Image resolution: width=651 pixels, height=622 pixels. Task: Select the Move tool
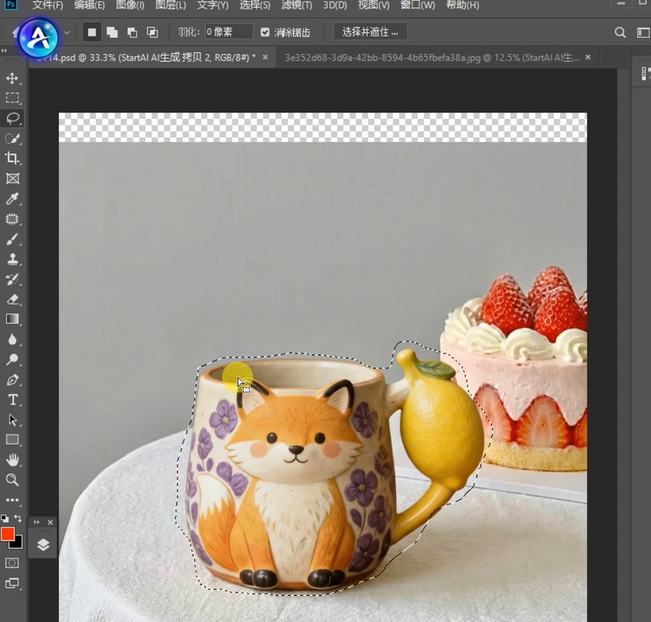coord(13,78)
